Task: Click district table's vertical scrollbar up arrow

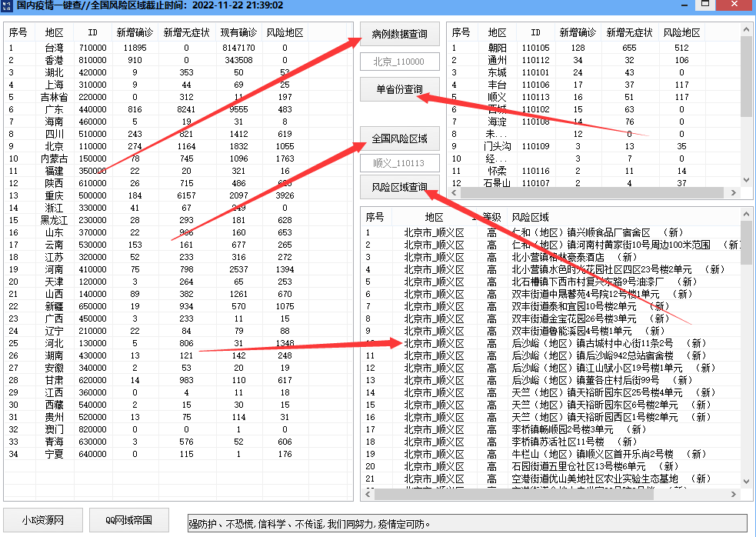Action: pyautogui.click(x=746, y=28)
